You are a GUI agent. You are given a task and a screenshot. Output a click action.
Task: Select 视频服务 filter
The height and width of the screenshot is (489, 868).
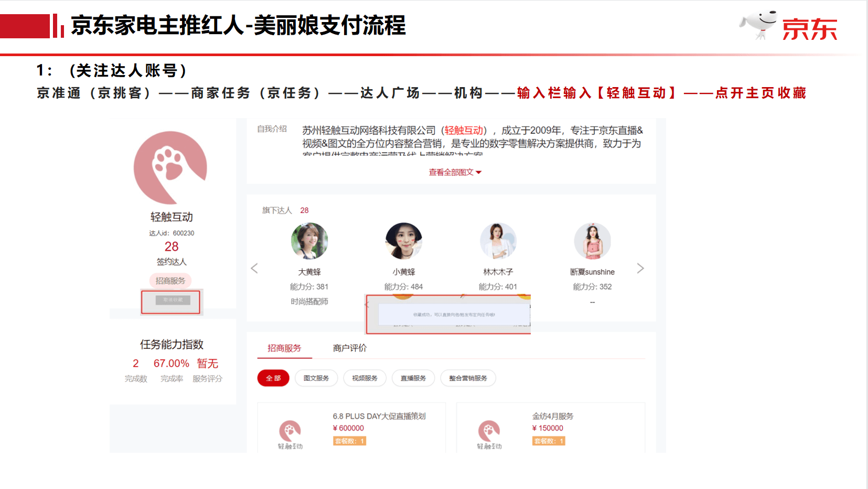(x=365, y=378)
